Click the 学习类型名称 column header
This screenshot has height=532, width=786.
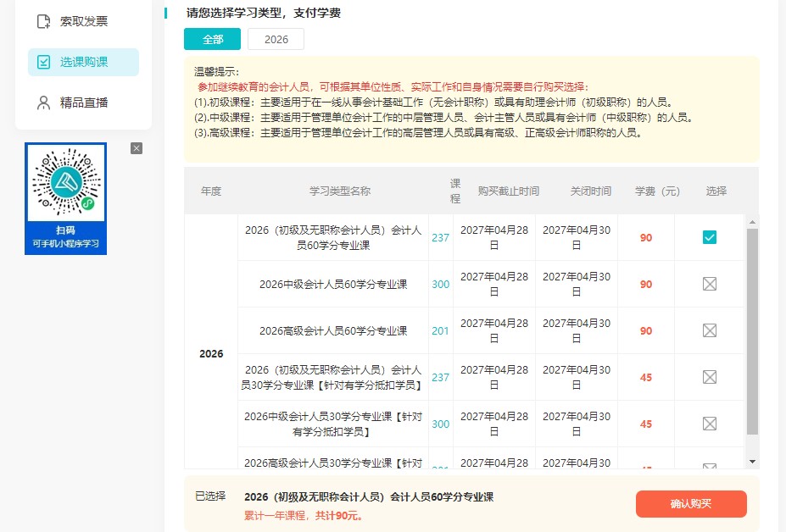click(340, 191)
